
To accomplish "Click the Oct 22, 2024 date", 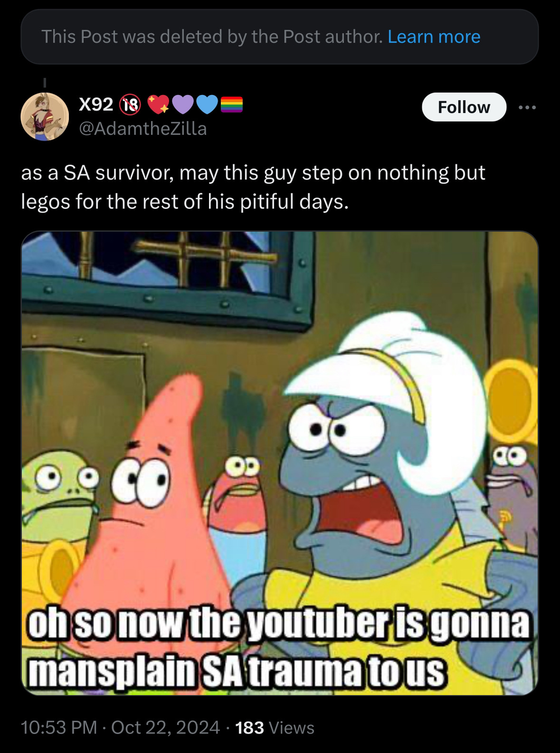I will (x=165, y=727).
